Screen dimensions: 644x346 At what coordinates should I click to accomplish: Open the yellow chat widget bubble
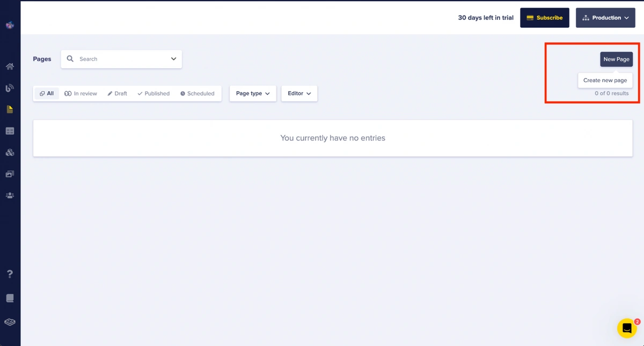(626, 328)
